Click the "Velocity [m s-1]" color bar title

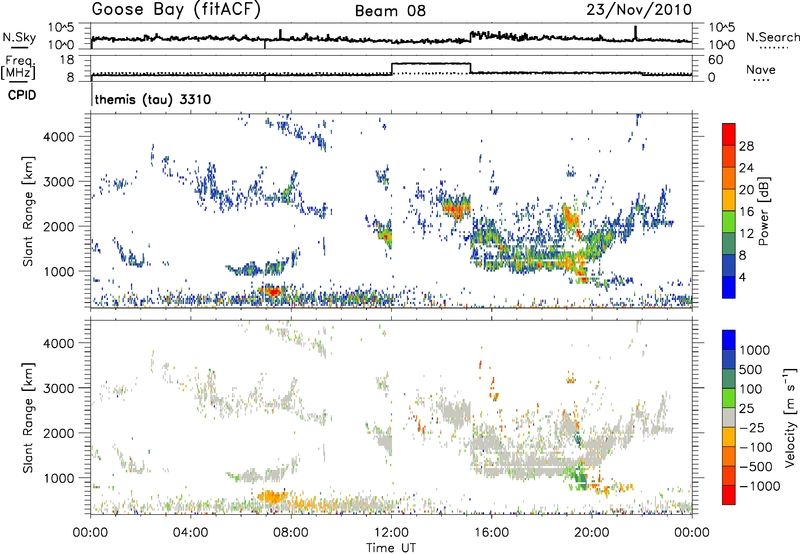click(790, 417)
